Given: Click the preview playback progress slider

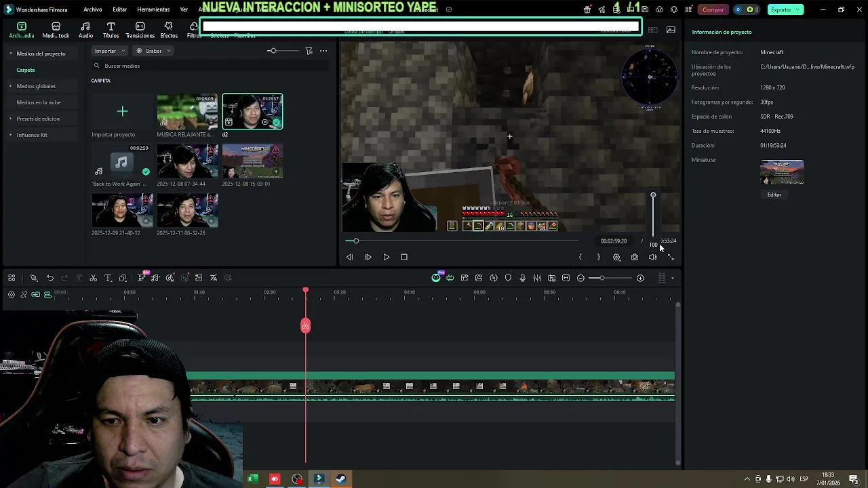Looking at the screenshot, I should click(463, 241).
